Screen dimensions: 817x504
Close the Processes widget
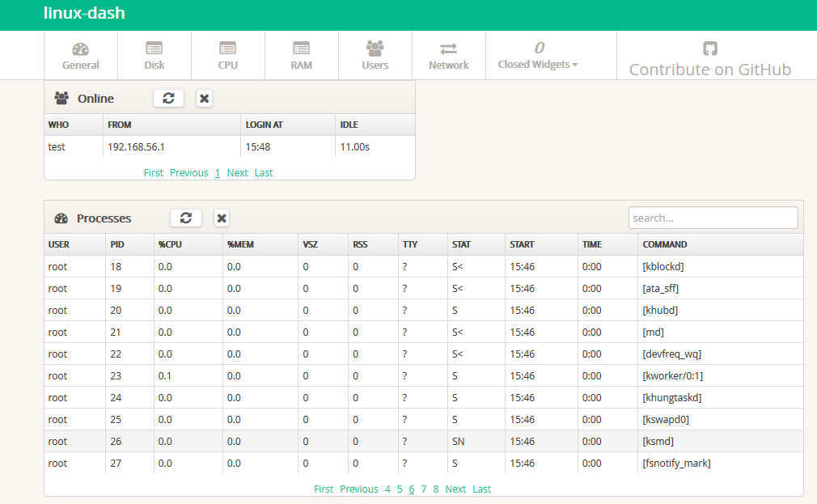point(222,218)
